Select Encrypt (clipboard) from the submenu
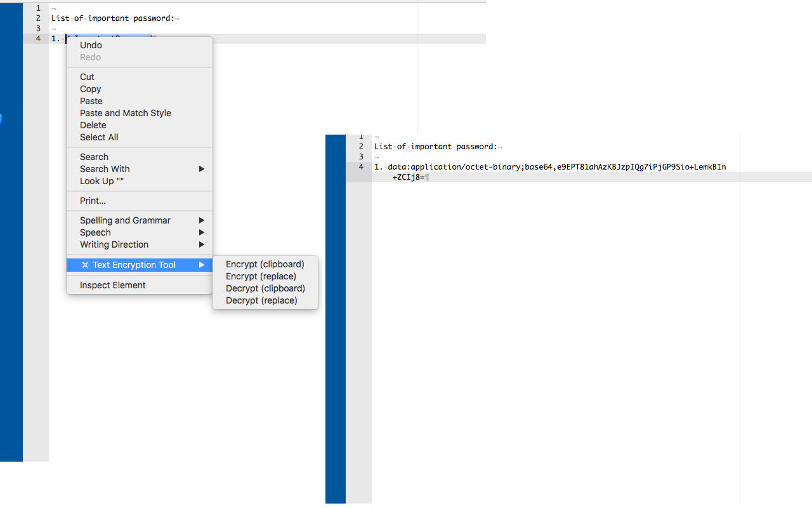 [265, 264]
